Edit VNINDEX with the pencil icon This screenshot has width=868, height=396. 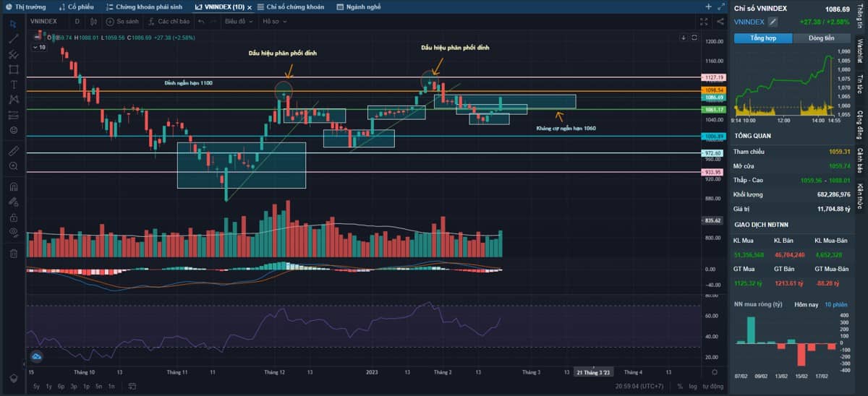tap(773, 22)
